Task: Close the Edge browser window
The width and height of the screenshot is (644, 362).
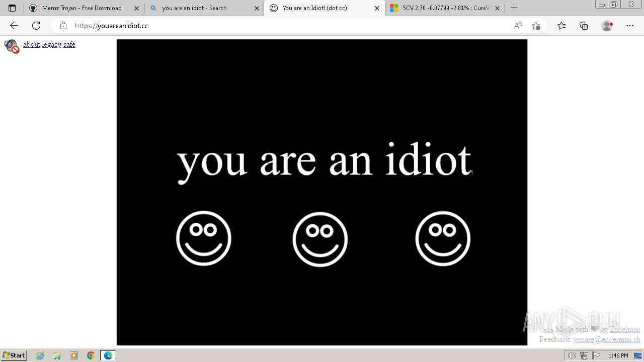Action: click(631, 4)
